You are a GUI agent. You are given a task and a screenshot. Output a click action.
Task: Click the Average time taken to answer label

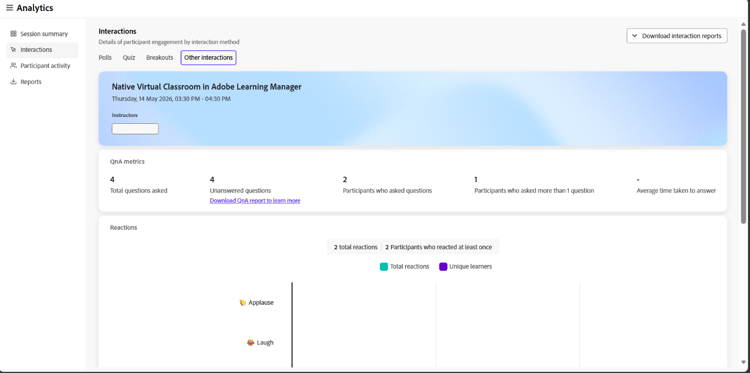[676, 190]
